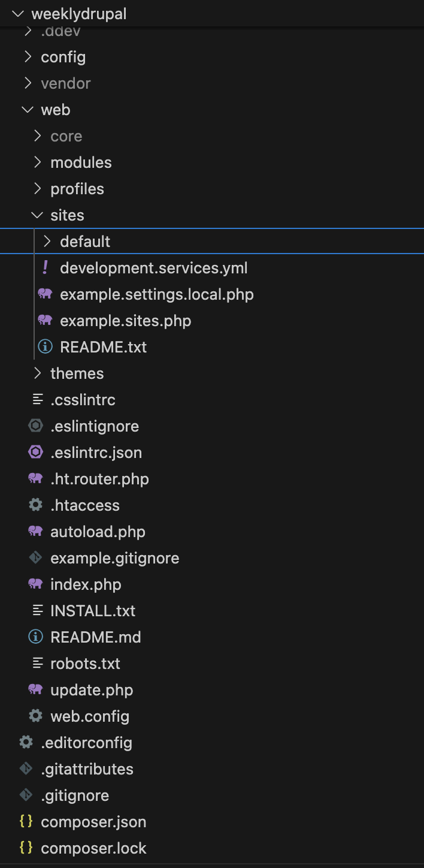424x868 pixels.
Task: Select the example.gitignore file name
Action: click(x=115, y=558)
